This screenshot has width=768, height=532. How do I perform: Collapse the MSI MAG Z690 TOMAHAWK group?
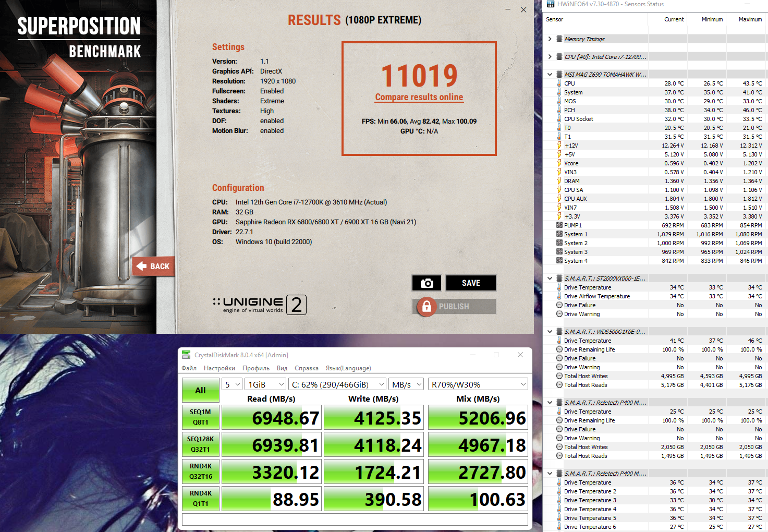[550, 75]
